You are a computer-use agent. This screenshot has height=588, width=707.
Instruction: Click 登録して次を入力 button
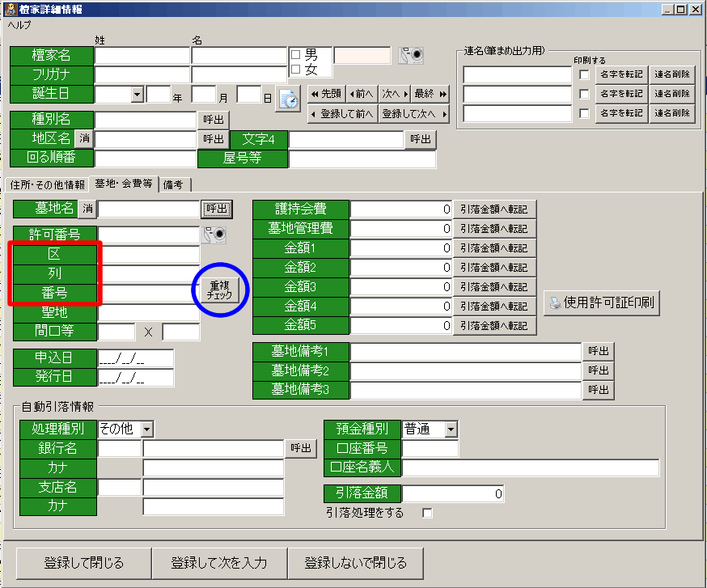tap(219, 563)
